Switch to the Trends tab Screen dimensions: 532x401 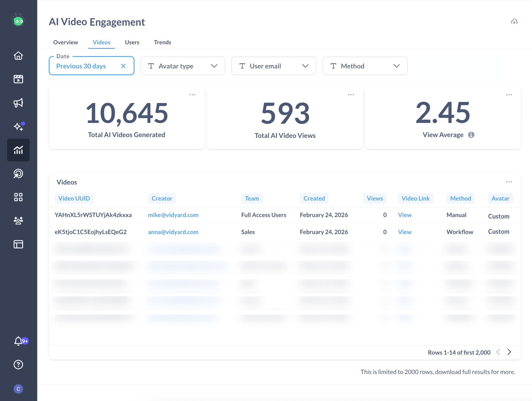click(x=162, y=42)
